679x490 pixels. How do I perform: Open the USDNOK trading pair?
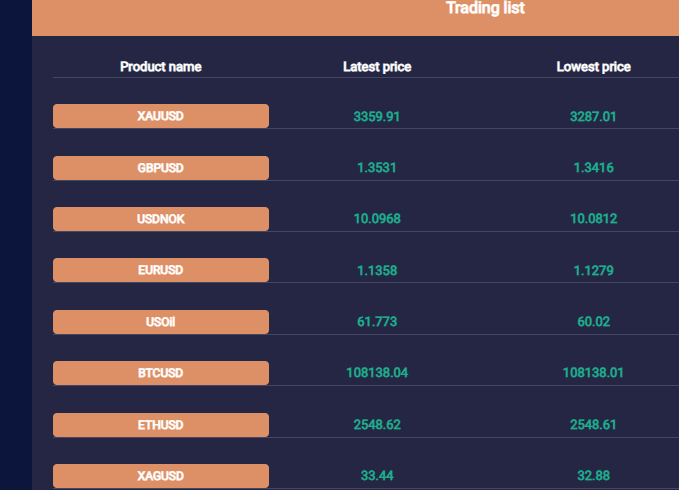[160, 219]
